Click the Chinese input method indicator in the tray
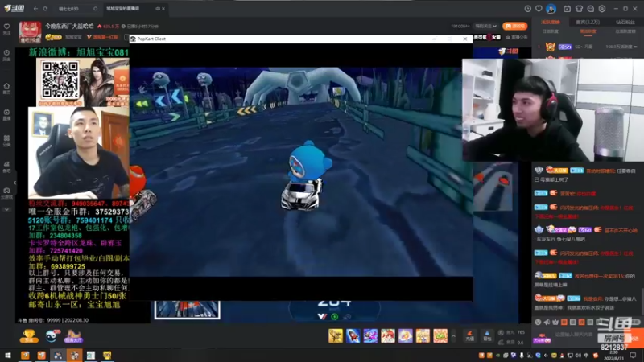This screenshot has height=362, width=644. pyautogui.click(x=587, y=356)
